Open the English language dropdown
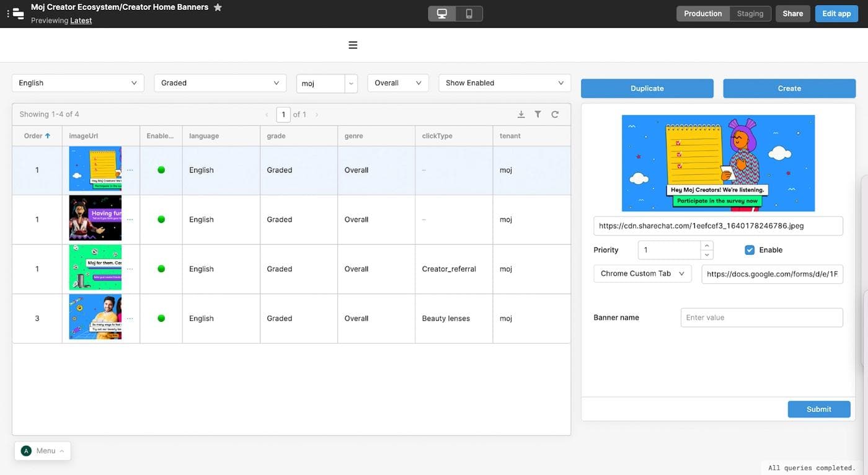This screenshot has width=868, height=475. [x=77, y=82]
